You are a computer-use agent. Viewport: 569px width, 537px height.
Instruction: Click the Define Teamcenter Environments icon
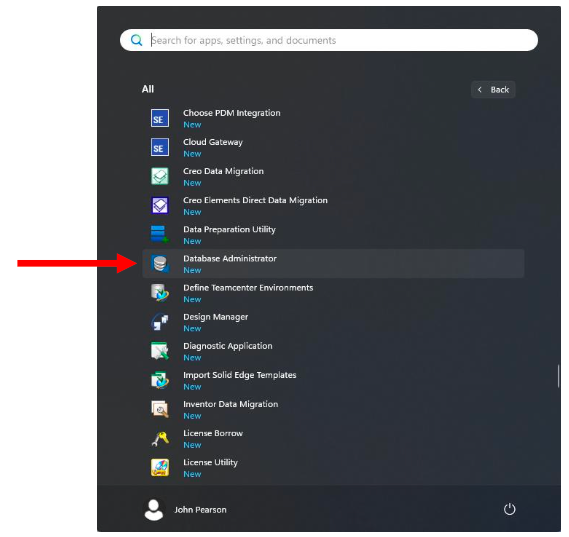[x=160, y=293]
